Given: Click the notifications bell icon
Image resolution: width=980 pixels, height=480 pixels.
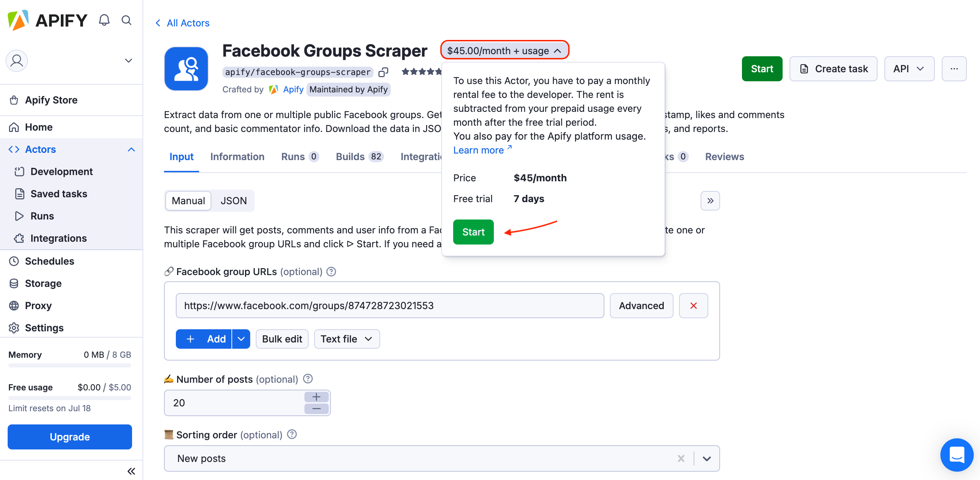Looking at the screenshot, I should 104,20.
